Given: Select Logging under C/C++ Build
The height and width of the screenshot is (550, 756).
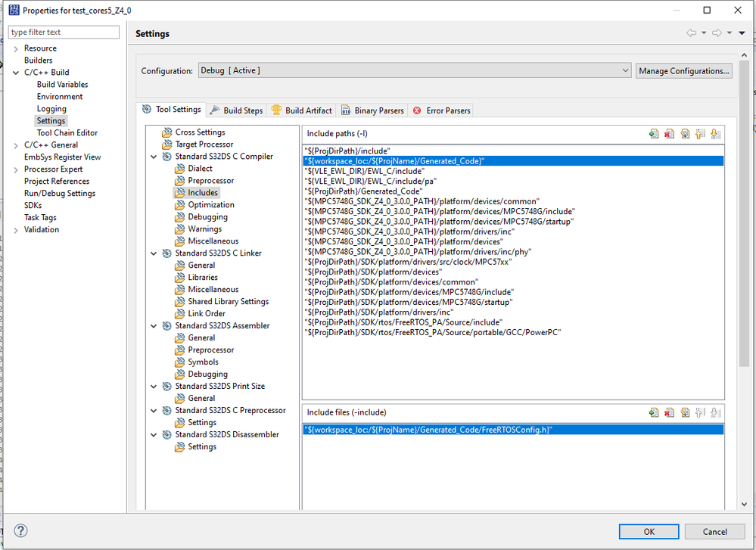Looking at the screenshot, I should (51, 109).
